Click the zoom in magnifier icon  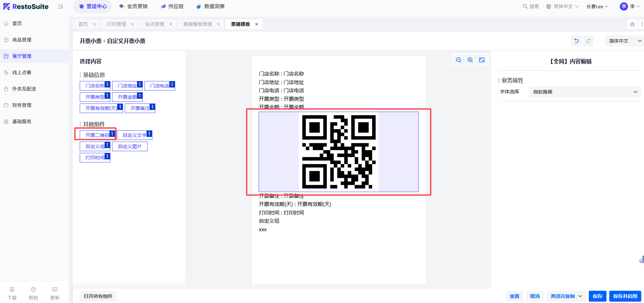pyautogui.click(x=470, y=60)
